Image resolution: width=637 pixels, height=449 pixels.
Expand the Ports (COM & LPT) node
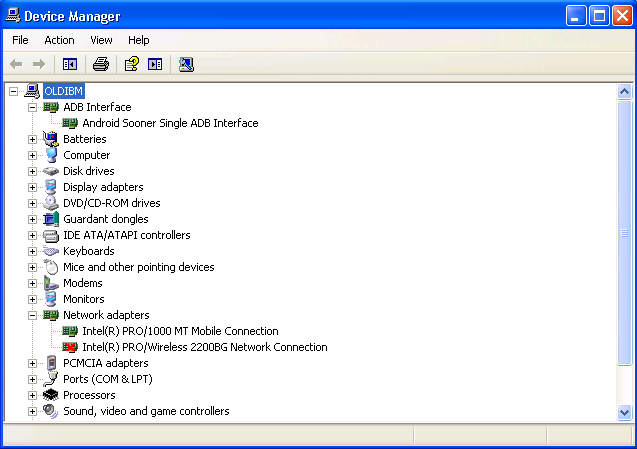32,380
